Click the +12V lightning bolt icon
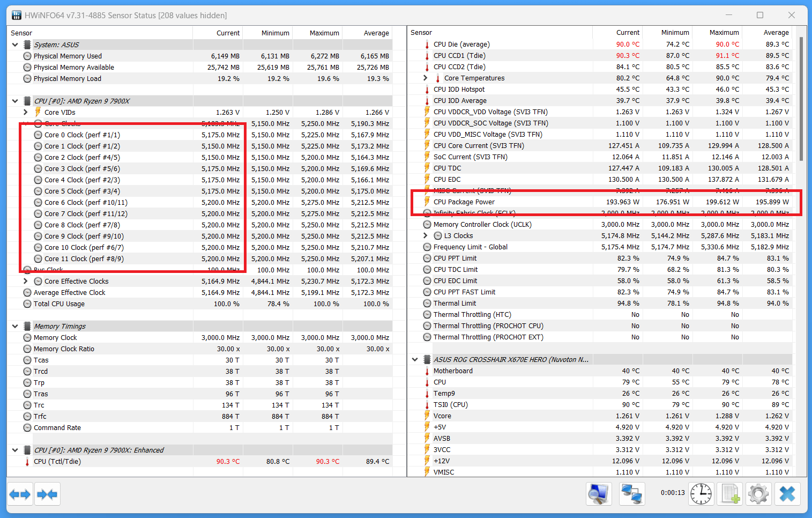The width and height of the screenshot is (812, 518). click(x=427, y=461)
